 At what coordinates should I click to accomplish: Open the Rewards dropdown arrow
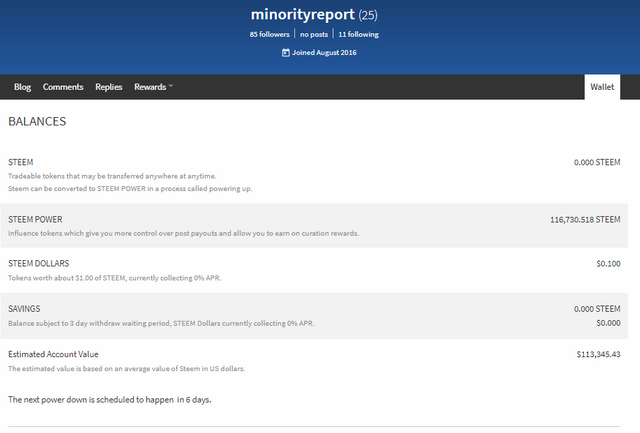click(171, 86)
